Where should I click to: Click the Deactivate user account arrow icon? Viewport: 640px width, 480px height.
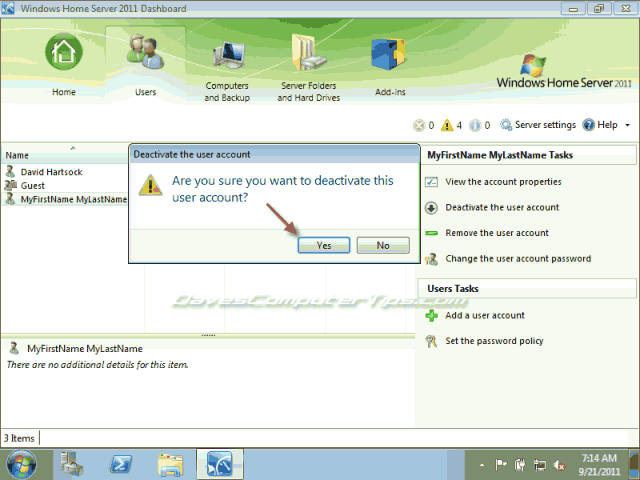tap(431, 208)
